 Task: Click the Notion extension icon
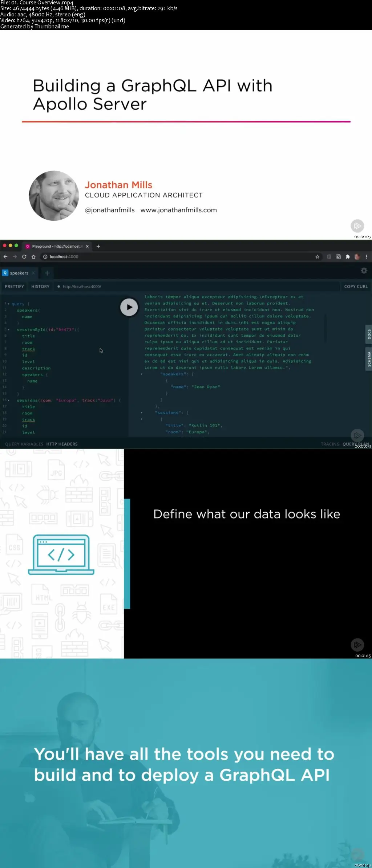pos(339,257)
